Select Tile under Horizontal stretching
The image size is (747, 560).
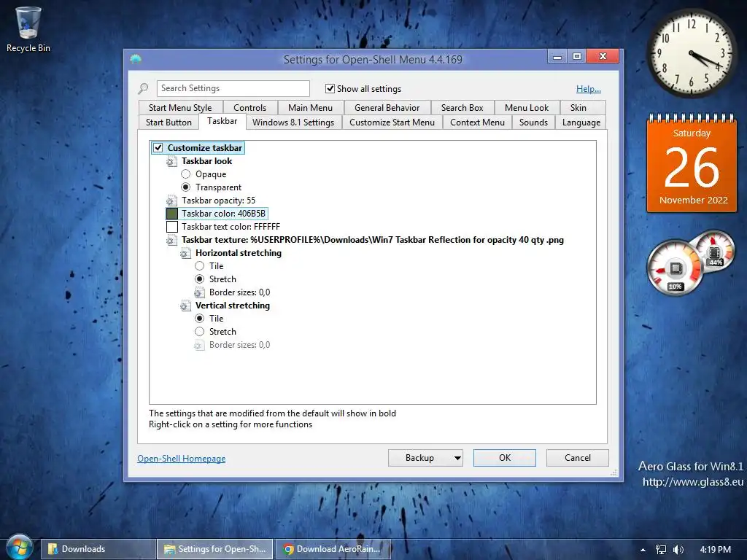pyautogui.click(x=200, y=266)
